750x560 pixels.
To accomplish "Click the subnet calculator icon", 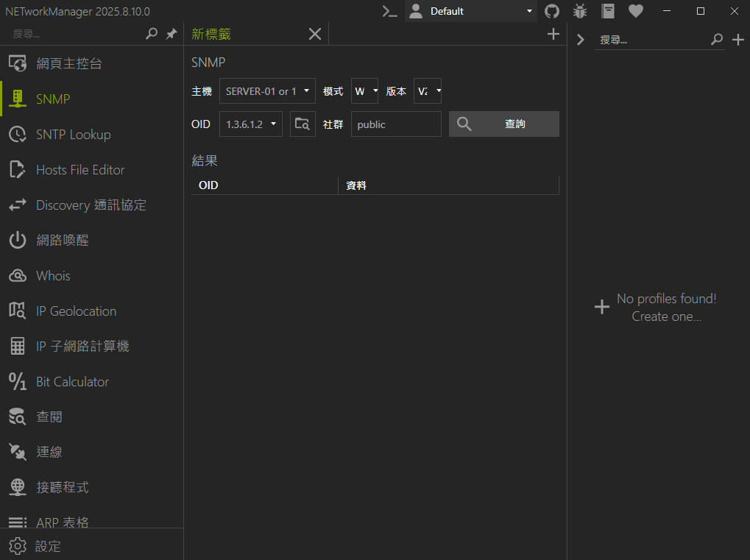I will click(18, 347).
